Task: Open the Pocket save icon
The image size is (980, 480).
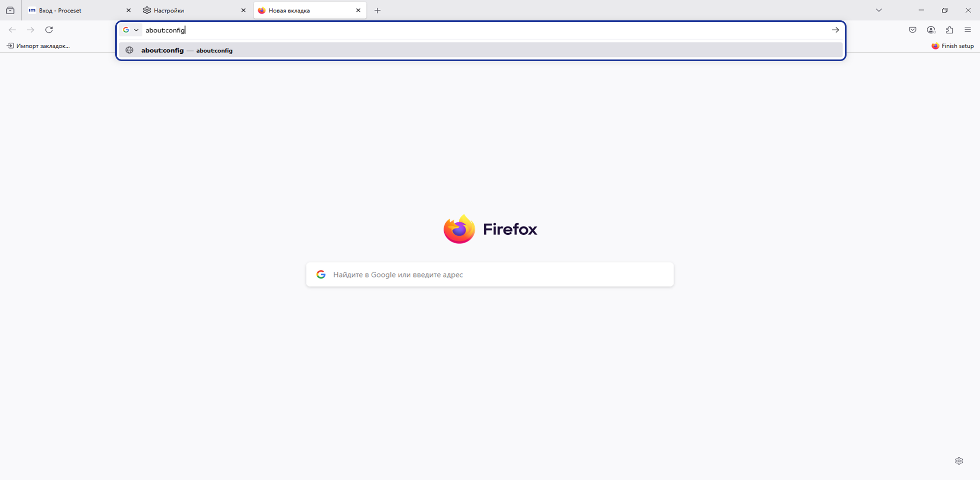Action: [912, 30]
